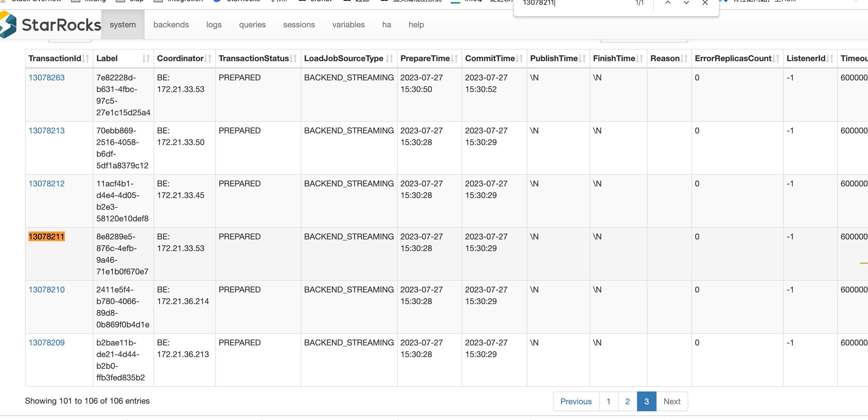Sort by CommitTime sort icon
The height and width of the screenshot is (420, 868).
[520, 59]
